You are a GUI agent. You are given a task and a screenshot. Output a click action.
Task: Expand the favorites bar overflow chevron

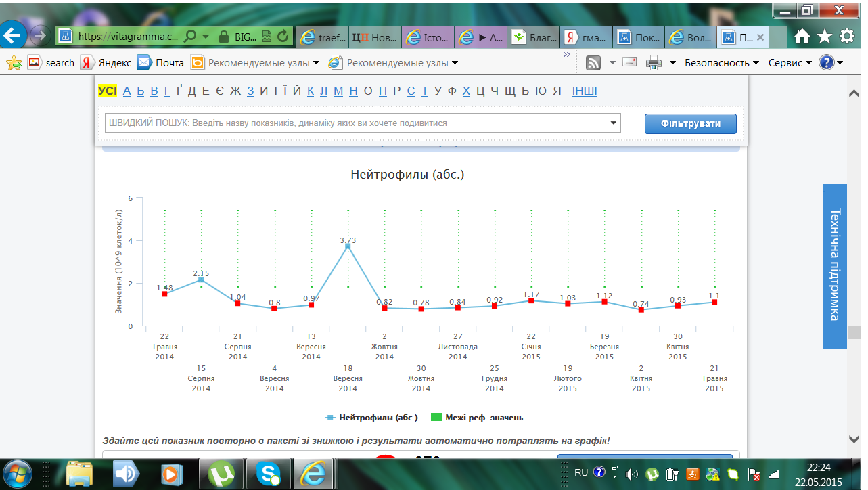[566, 53]
